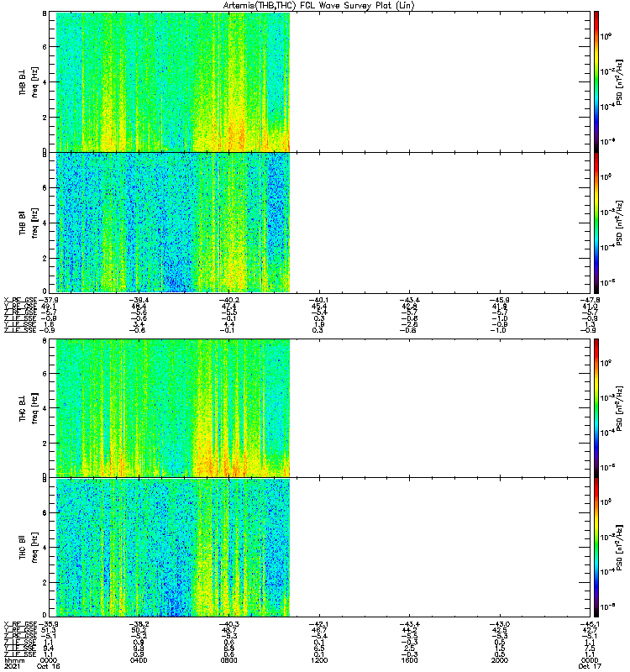Image resolution: width=630 pixels, height=672 pixels.
Task: Click the THC X_RE_GSE value -35.9
Action: (49, 624)
